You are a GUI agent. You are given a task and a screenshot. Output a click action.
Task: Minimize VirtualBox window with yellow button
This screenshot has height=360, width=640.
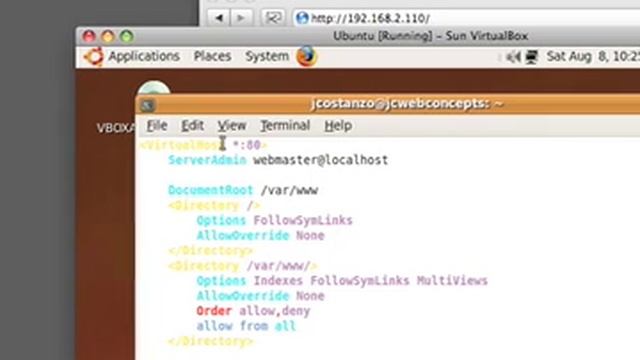(x=108, y=36)
